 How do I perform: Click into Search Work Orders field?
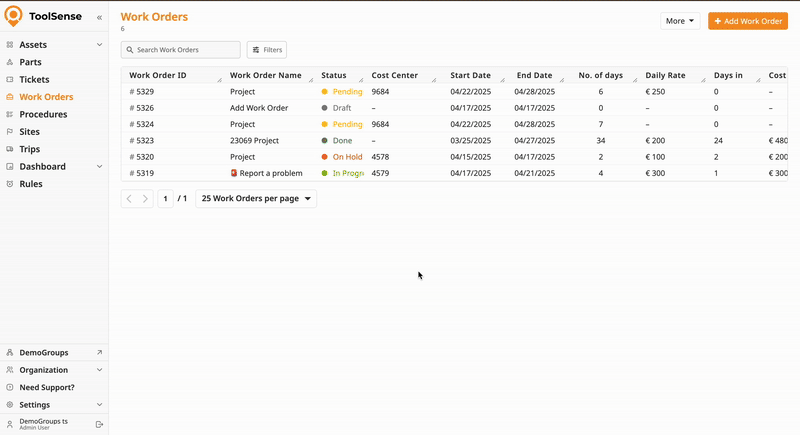(181, 50)
